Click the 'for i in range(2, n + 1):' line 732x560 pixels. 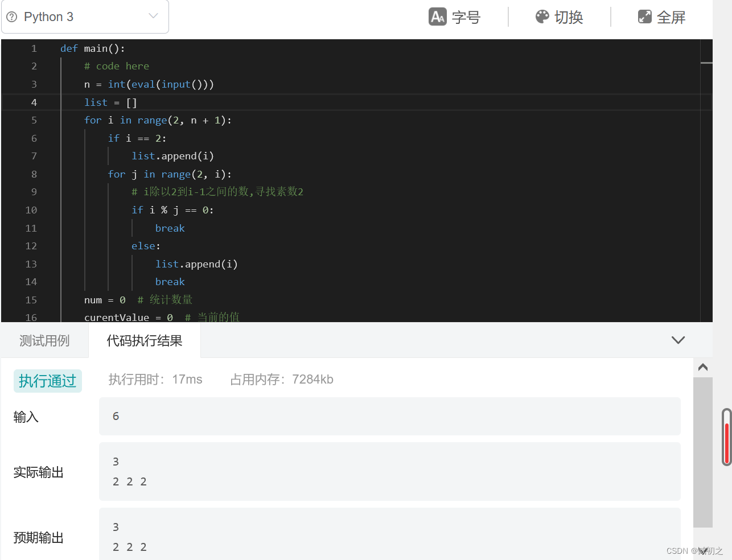(158, 120)
